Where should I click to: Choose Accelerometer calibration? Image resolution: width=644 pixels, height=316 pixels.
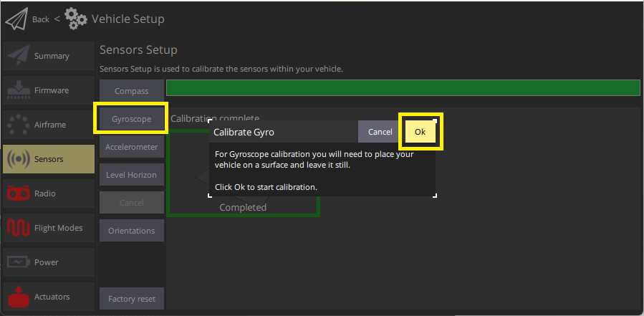pos(131,147)
